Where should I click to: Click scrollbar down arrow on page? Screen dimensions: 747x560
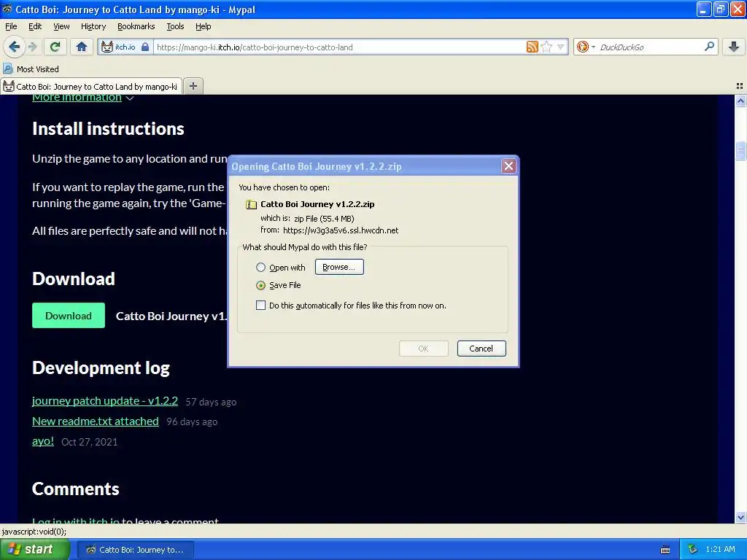(x=740, y=517)
